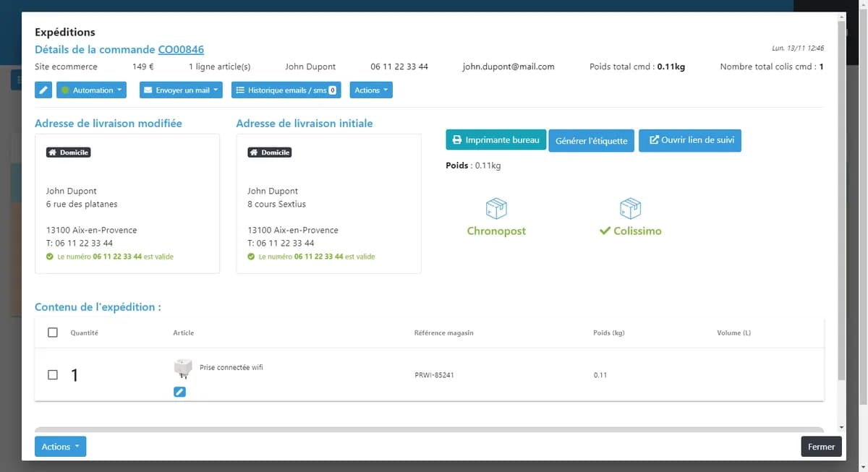
Task: Open the top Actions dropdown near Historique
Action: (x=371, y=90)
